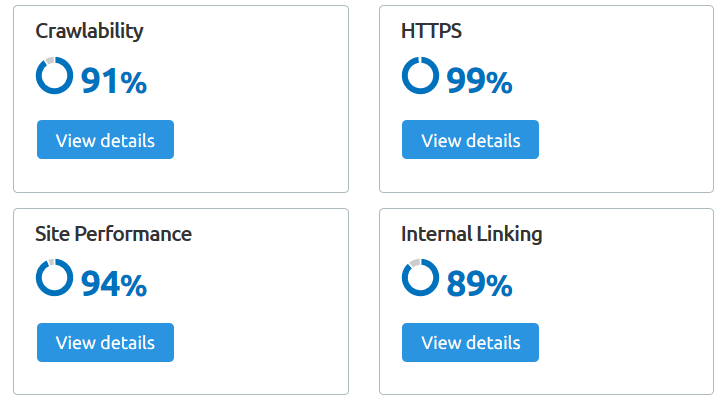Select the Site Performance heading text
720x404 pixels.
(x=113, y=234)
